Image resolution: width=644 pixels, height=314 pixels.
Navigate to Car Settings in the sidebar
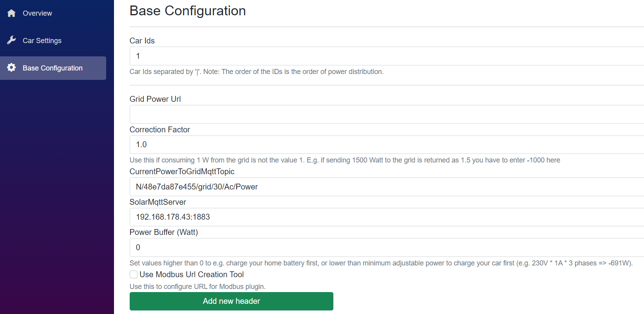click(x=42, y=40)
